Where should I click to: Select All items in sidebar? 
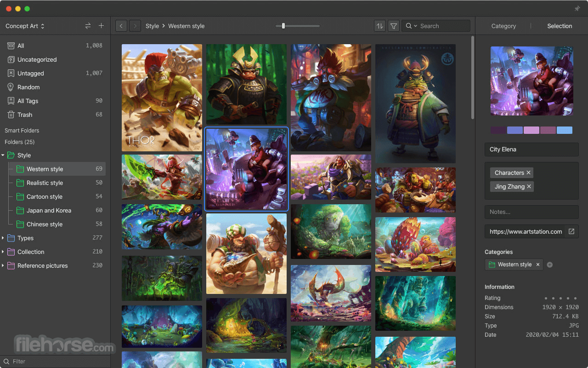(55, 46)
